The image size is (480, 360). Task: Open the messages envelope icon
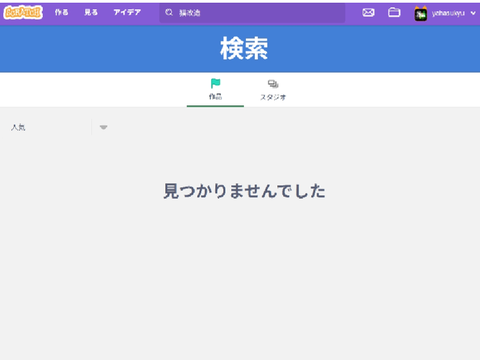coord(368,13)
